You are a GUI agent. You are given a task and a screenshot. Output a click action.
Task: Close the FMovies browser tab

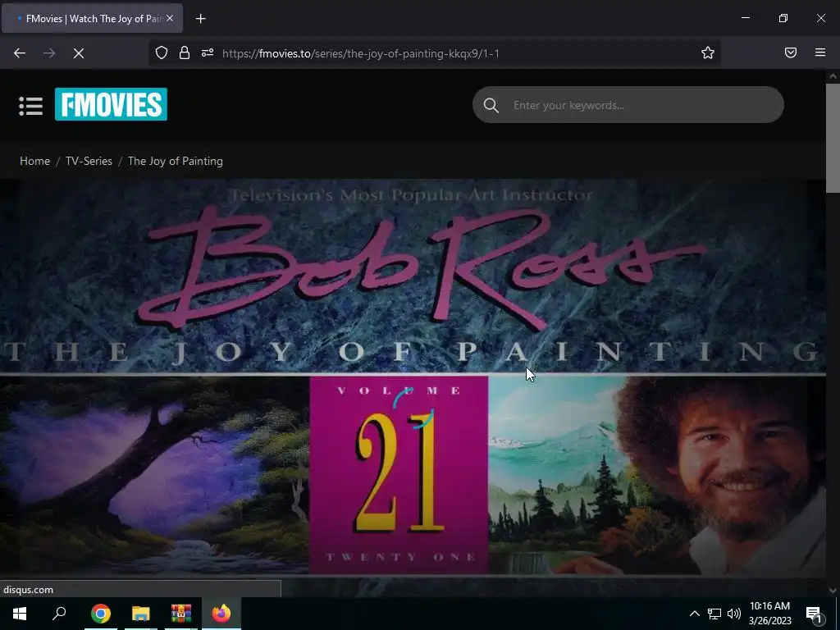[x=170, y=18]
